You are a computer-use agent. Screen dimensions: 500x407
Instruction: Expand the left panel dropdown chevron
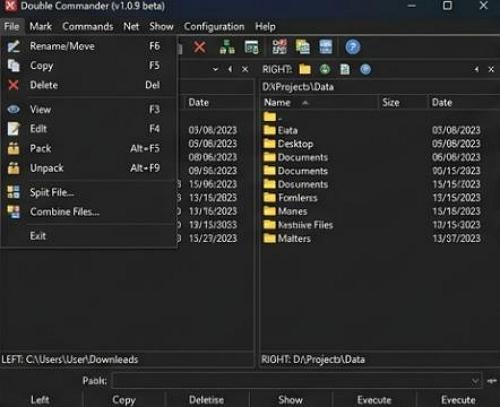215,69
